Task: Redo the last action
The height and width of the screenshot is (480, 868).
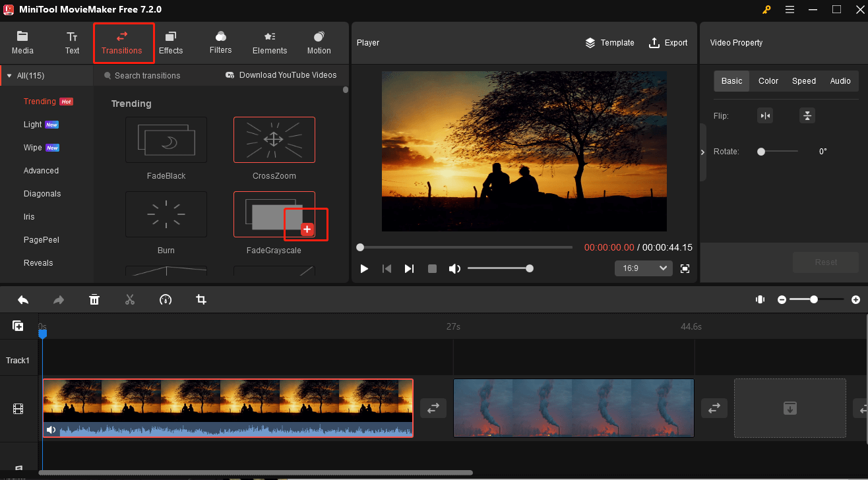Action: [x=59, y=300]
